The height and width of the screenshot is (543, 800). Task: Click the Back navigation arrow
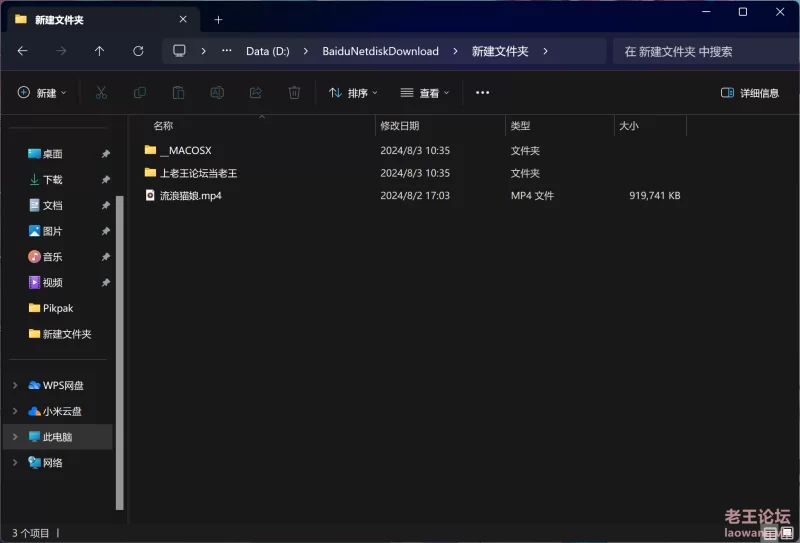pyautogui.click(x=22, y=51)
